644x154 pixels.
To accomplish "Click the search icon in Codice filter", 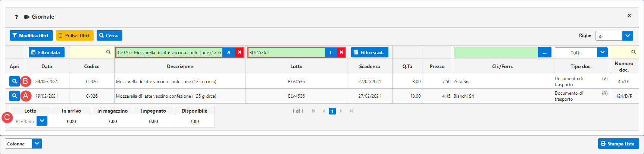I will [x=108, y=52].
